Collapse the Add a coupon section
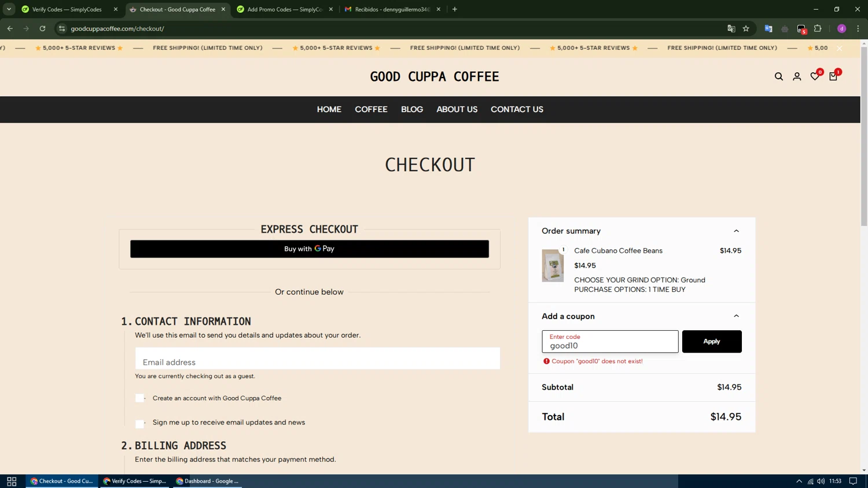This screenshot has height=488, width=868. (736, 316)
